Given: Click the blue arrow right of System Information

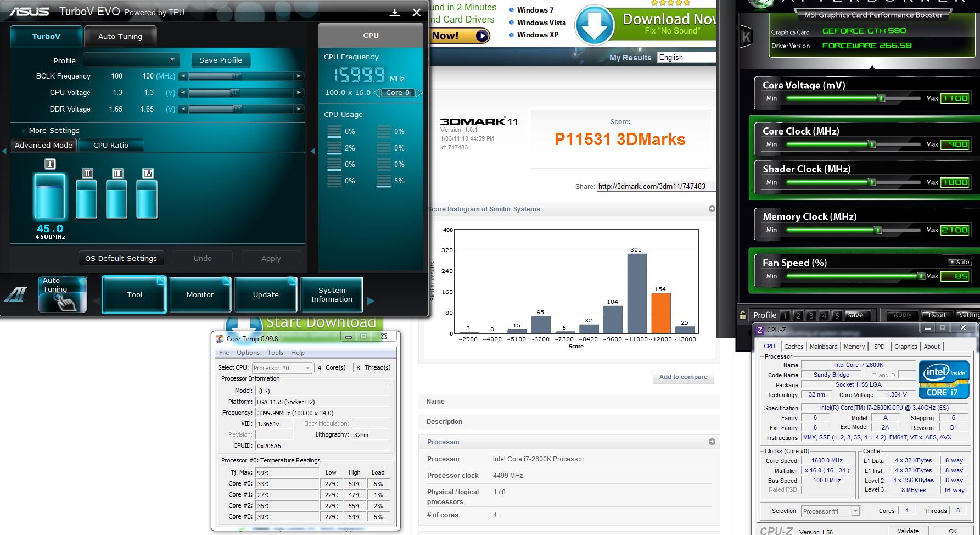Looking at the screenshot, I should coord(371,301).
